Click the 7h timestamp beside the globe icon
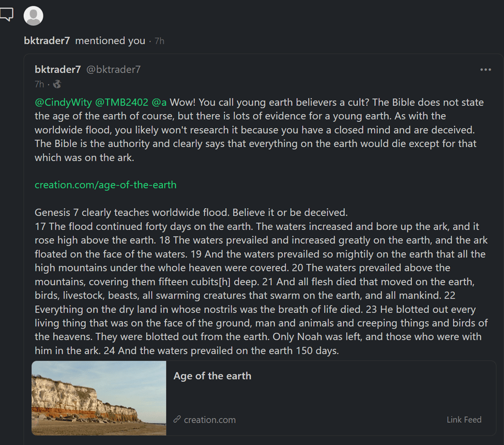Screen dimensions: 504x445 (40, 84)
